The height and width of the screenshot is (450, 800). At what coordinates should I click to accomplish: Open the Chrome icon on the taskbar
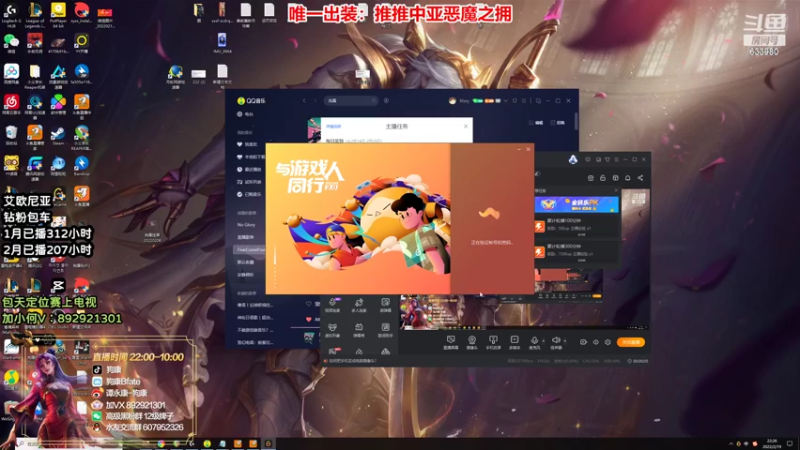pyautogui.click(x=161, y=444)
